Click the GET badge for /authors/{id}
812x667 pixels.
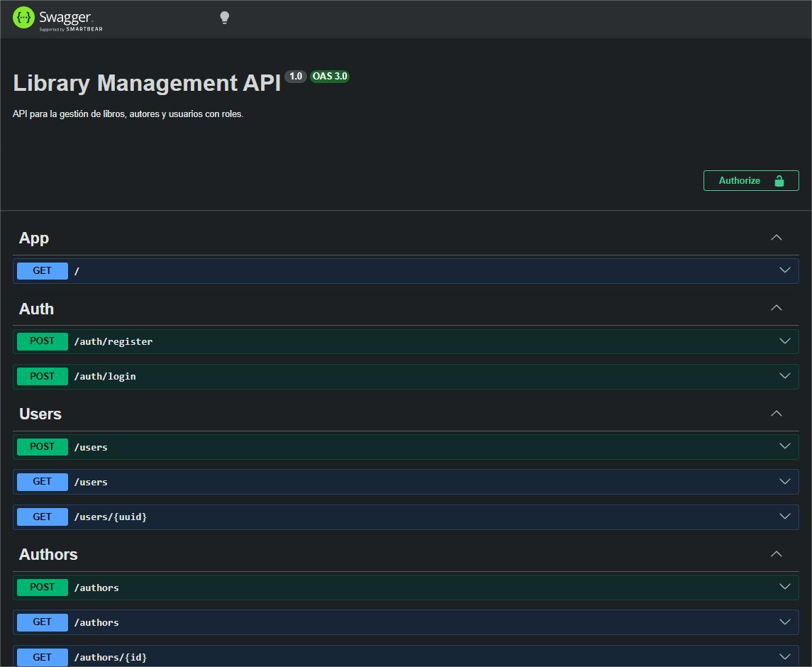click(43, 657)
